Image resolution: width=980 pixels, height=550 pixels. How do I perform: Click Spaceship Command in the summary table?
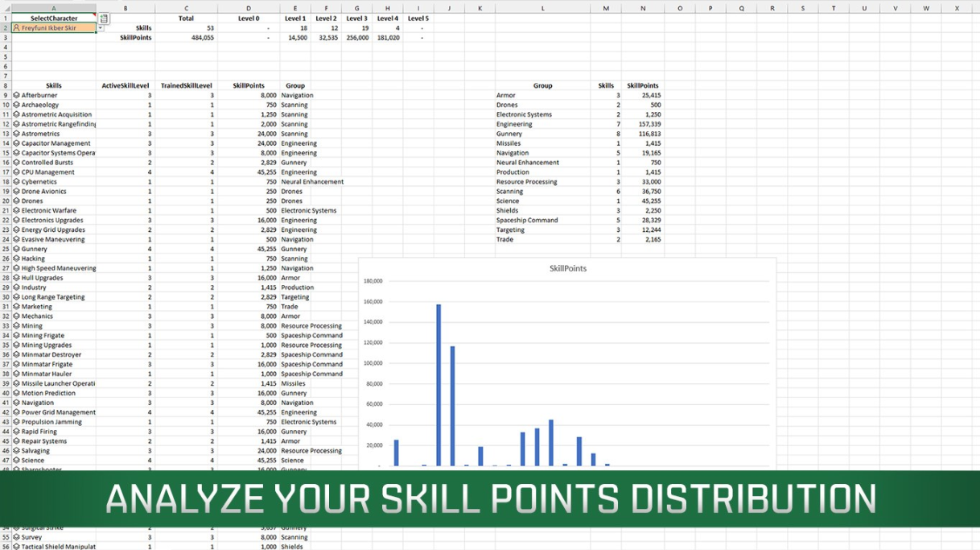pyautogui.click(x=526, y=220)
